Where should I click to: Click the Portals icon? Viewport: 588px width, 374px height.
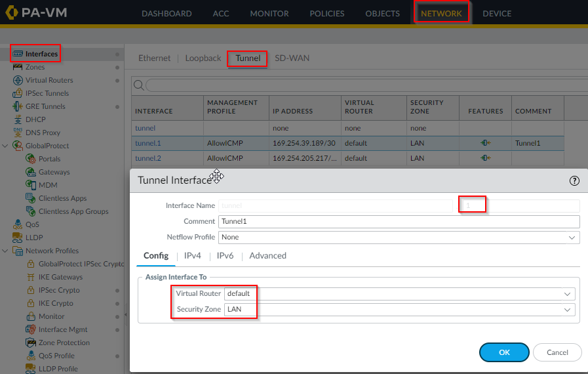(x=31, y=159)
